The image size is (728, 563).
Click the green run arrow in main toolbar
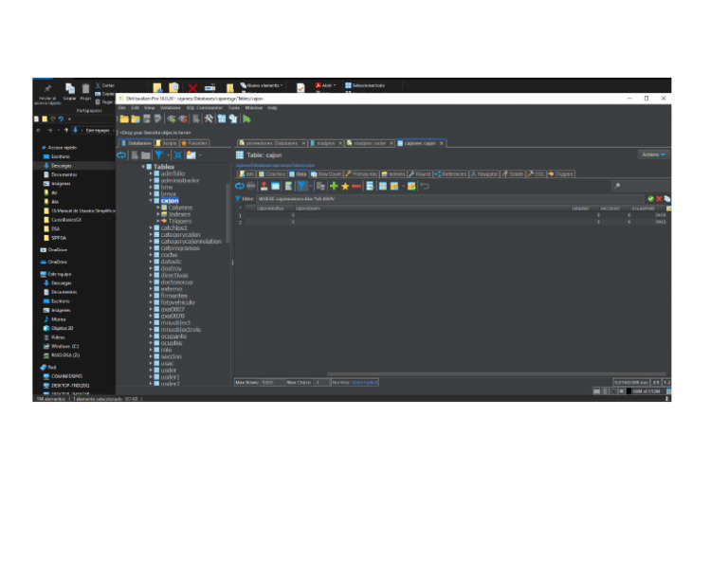pyautogui.click(x=246, y=119)
